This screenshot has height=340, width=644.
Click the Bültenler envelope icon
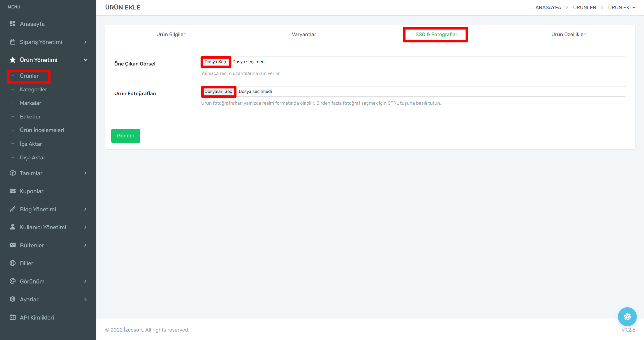(x=13, y=245)
